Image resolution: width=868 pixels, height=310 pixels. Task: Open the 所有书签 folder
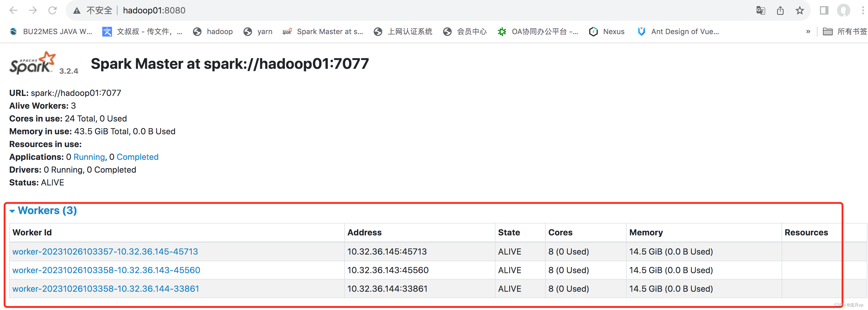point(845,32)
